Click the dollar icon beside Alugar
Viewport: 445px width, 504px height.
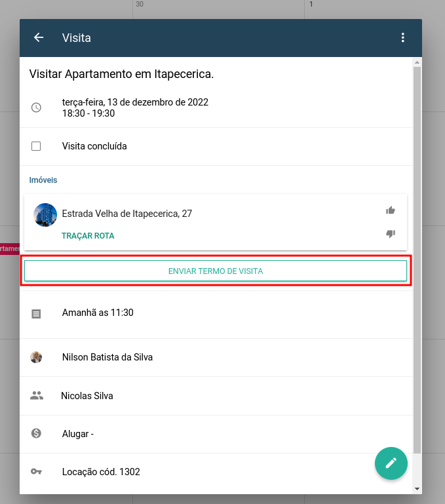[x=36, y=433]
